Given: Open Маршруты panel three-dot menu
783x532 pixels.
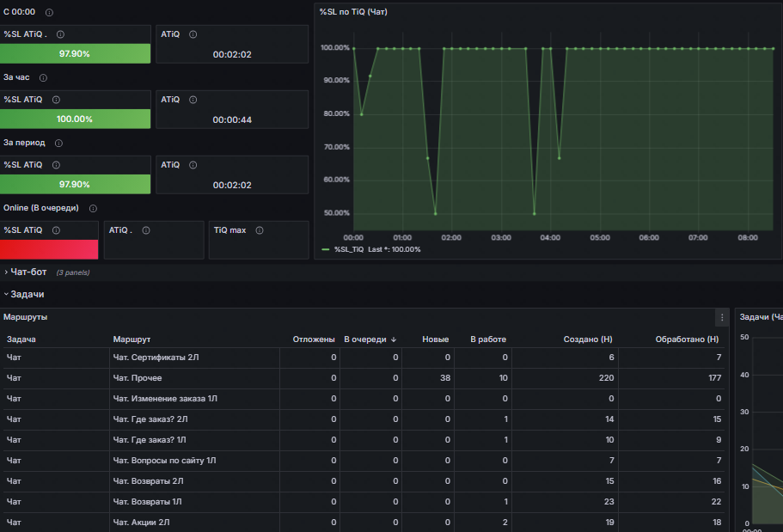Looking at the screenshot, I should [722, 317].
